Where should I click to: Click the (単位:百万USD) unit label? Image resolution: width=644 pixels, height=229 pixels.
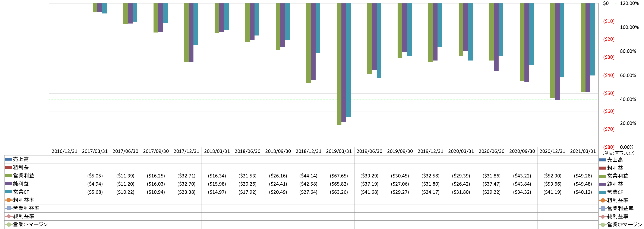point(619,153)
